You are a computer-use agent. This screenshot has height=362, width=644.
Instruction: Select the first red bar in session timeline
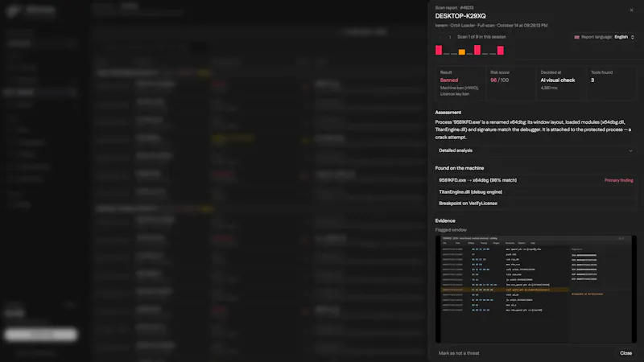tap(439, 50)
